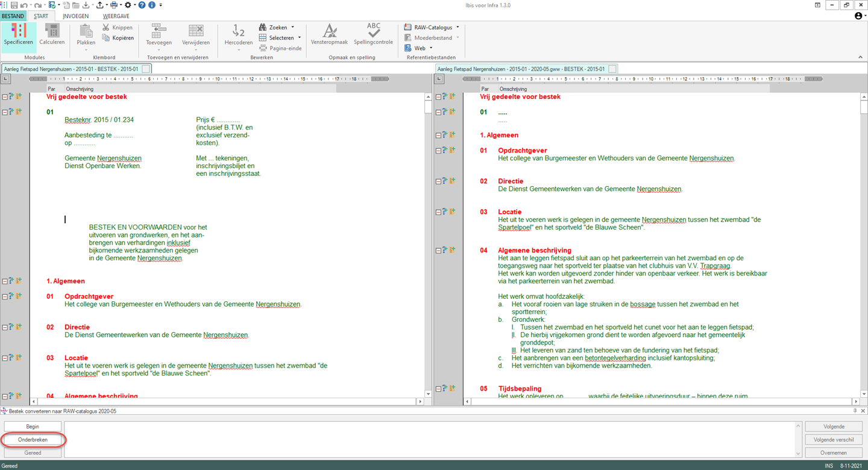Screen dimensions: 868x470
Task: Collapse '01 Opdrachtgever' row in left pane
Action: click(5, 296)
